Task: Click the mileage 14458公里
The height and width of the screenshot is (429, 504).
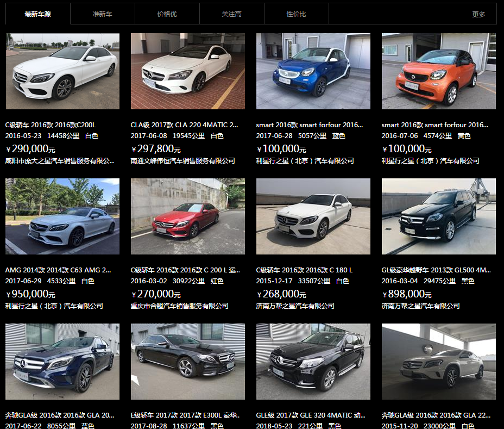Action: pyautogui.click(x=64, y=136)
